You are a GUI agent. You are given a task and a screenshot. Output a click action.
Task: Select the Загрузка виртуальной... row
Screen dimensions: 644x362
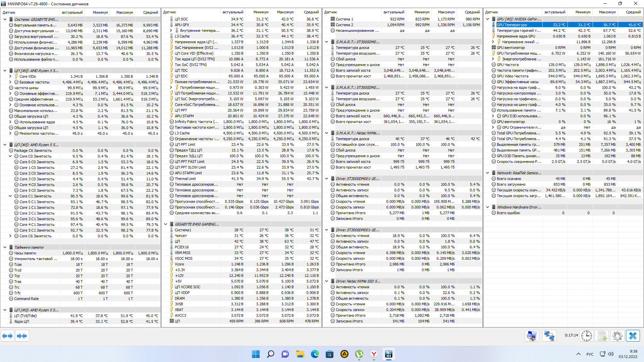tap(80, 37)
